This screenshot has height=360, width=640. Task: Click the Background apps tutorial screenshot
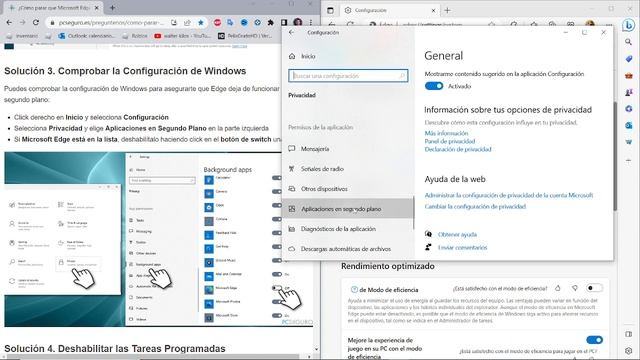[x=159, y=239]
